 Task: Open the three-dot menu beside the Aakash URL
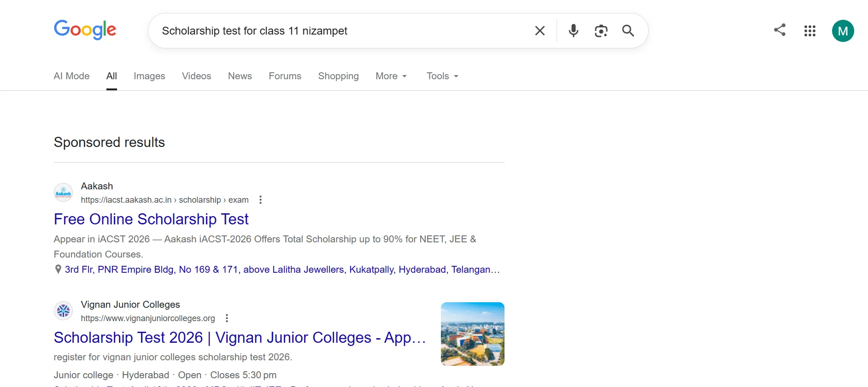260,200
